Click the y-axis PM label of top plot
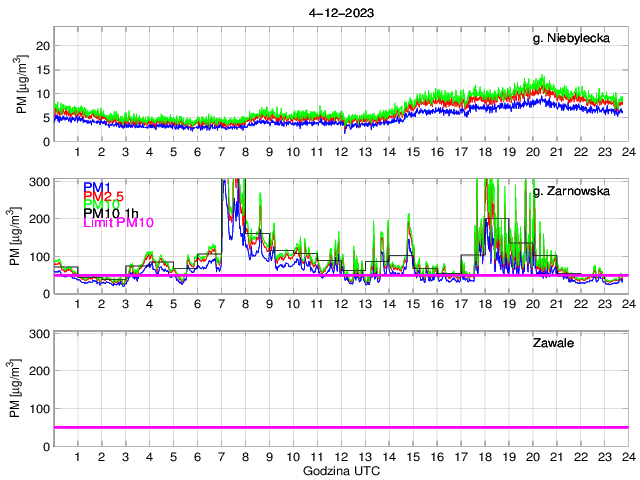The image size is (640, 480). [22, 88]
